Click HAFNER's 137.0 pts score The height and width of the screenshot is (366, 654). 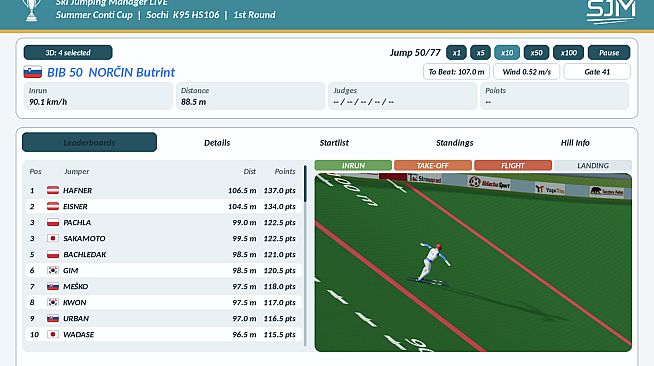point(279,191)
